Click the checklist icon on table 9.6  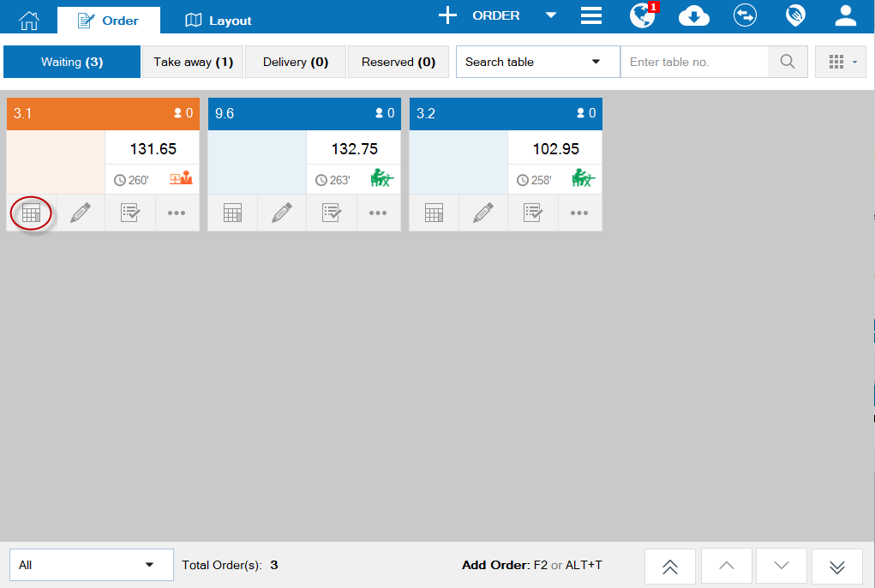point(332,213)
